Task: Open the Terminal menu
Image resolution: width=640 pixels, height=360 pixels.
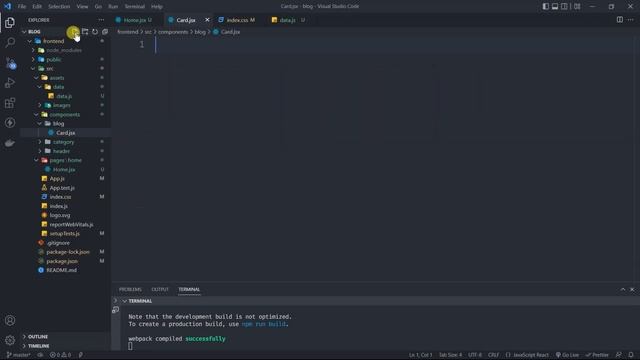Action: point(135,7)
